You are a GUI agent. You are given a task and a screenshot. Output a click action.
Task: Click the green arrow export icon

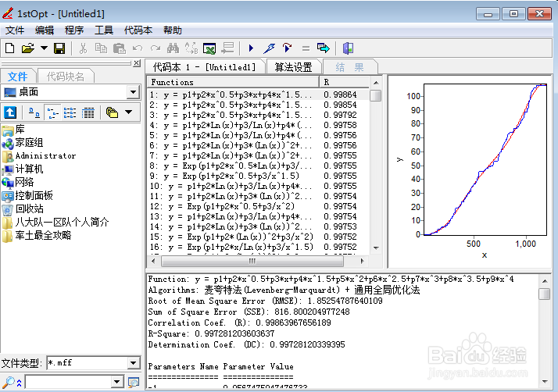(x=323, y=48)
